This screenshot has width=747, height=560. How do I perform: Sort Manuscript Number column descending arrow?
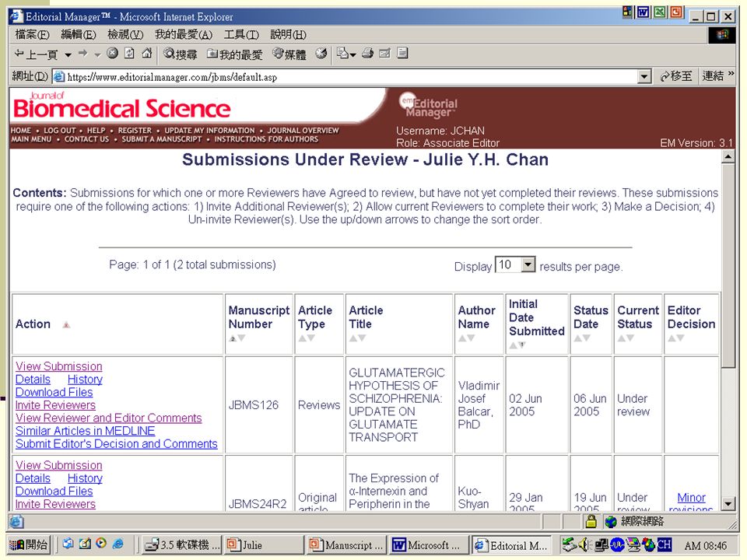tap(241, 338)
